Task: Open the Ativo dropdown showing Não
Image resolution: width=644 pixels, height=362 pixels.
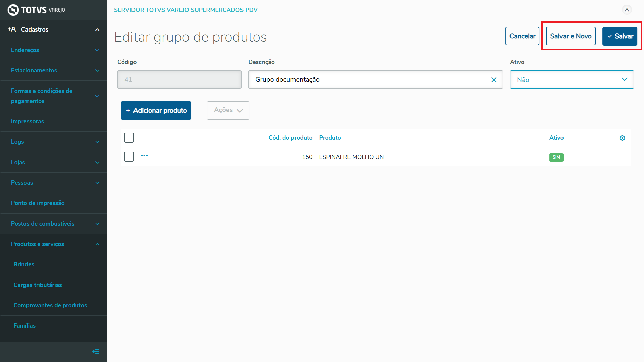Action: point(572,80)
